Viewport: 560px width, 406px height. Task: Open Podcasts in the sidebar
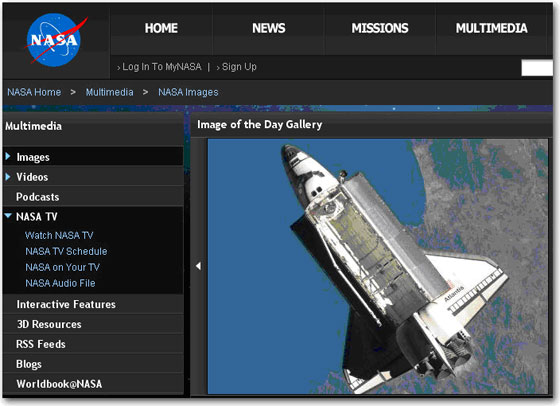[x=38, y=197]
